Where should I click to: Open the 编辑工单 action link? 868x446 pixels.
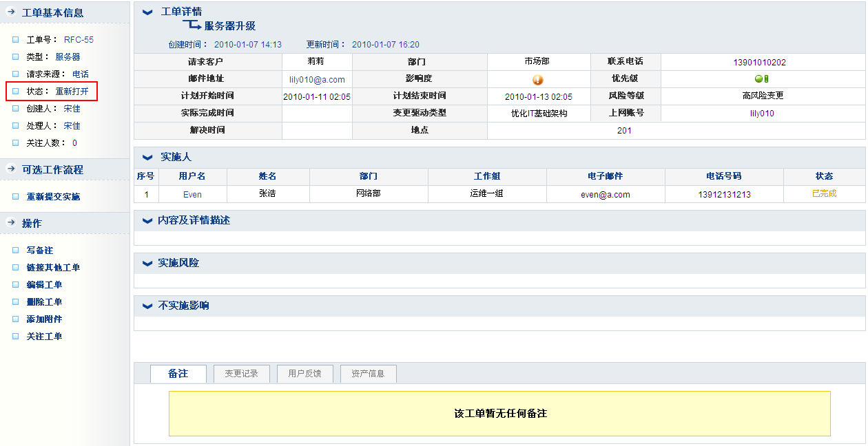pos(44,285)
